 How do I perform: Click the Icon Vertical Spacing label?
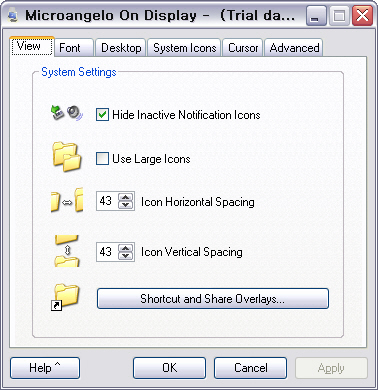pyautogui.click(x=192, y=252)
